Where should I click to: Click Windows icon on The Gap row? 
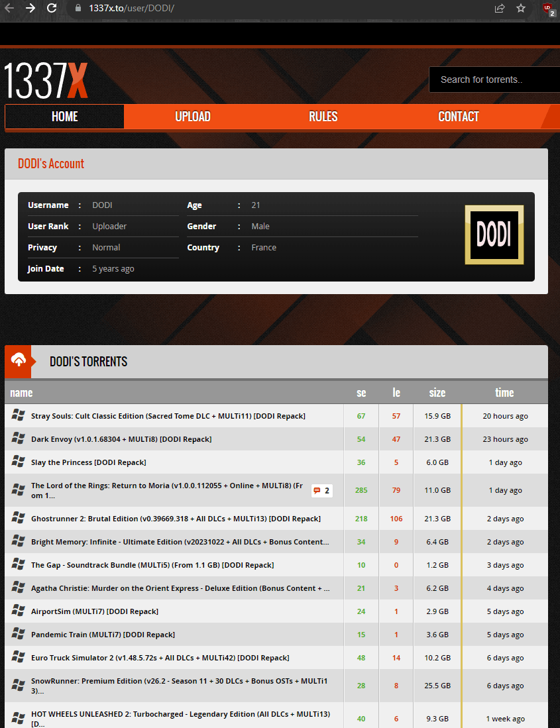coord(18,564)
